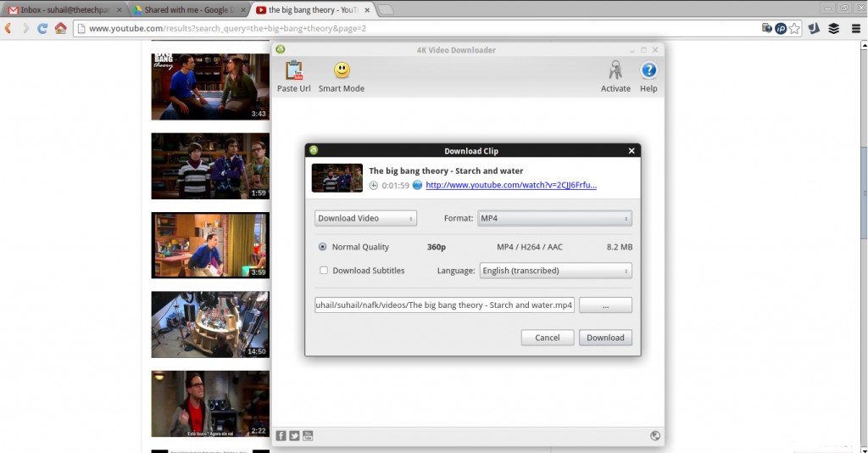868x453 pixels.
Task: Close the Inbox Gmail tab
Action: pyautogui.click(x=119, y=10)
